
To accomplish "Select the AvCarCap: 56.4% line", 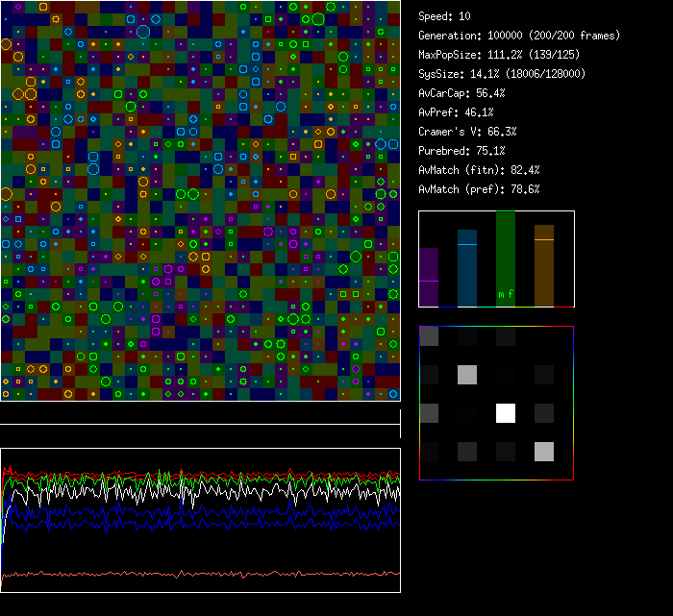I will tap(461, 93).
